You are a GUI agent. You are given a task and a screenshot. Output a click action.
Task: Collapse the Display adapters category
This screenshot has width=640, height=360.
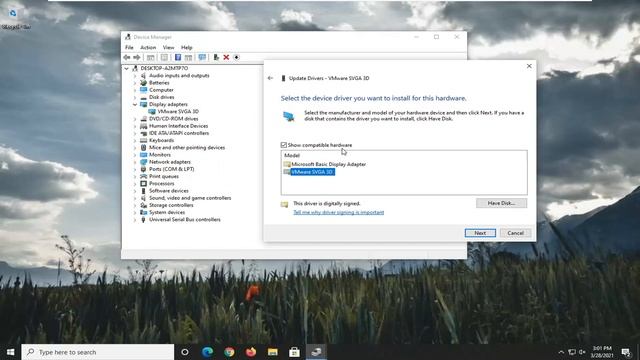135,104
